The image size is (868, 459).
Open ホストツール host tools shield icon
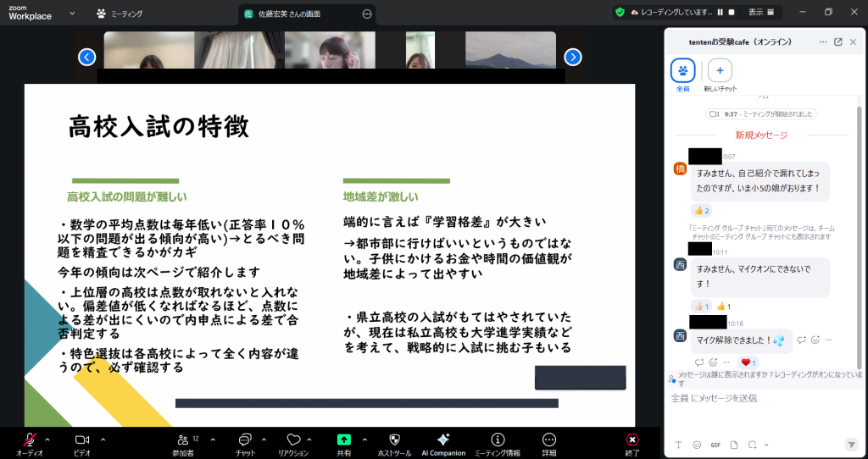(394, 440)
